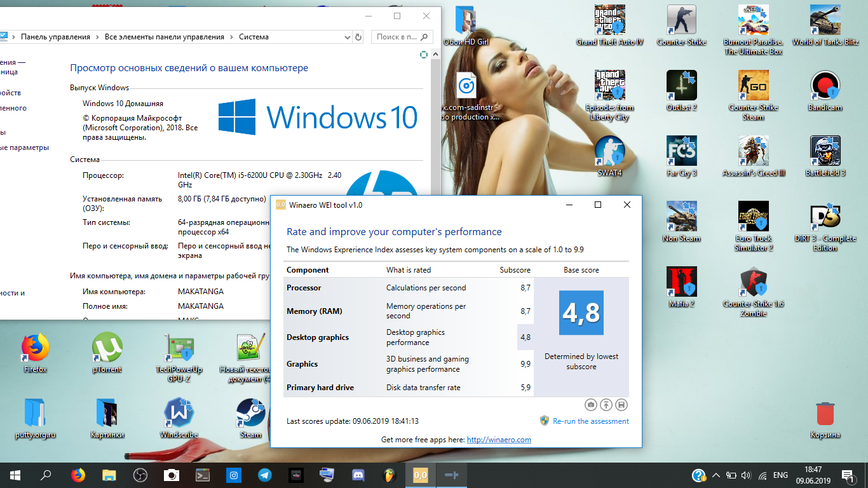Launch Steam from the desktop shortcut
868x488 pixels.
pyautogui.click(x=251, y=418)
